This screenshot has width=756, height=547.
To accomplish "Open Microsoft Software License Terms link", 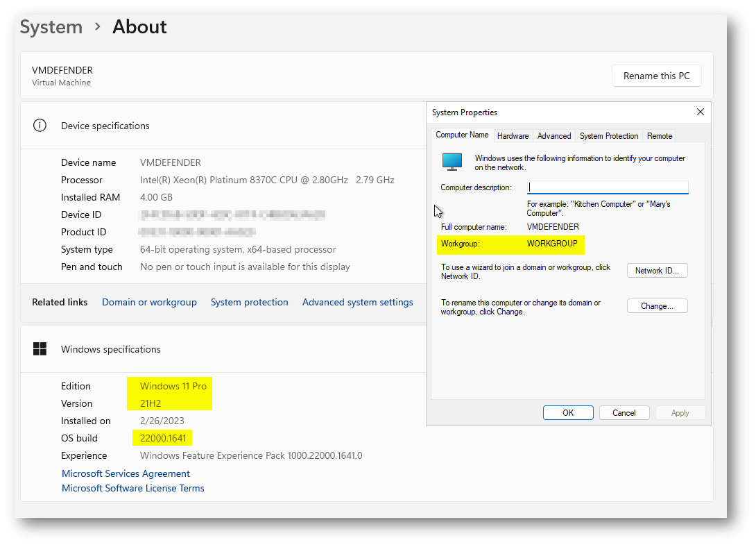I will point(133,488).
